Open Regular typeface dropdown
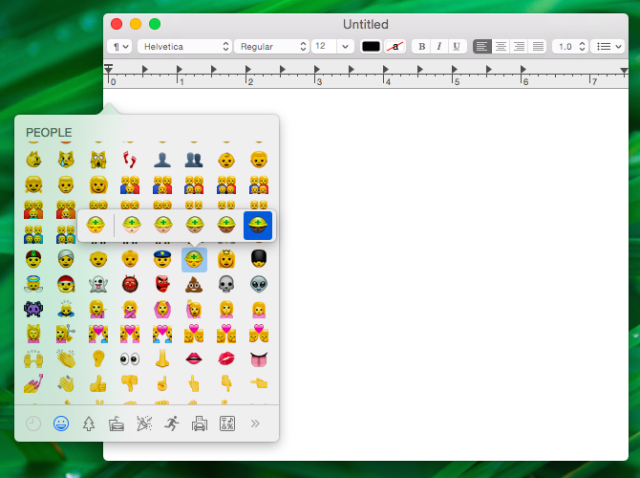Image resolution: width=640 pixels, height=478 pixels. (272, 47)
